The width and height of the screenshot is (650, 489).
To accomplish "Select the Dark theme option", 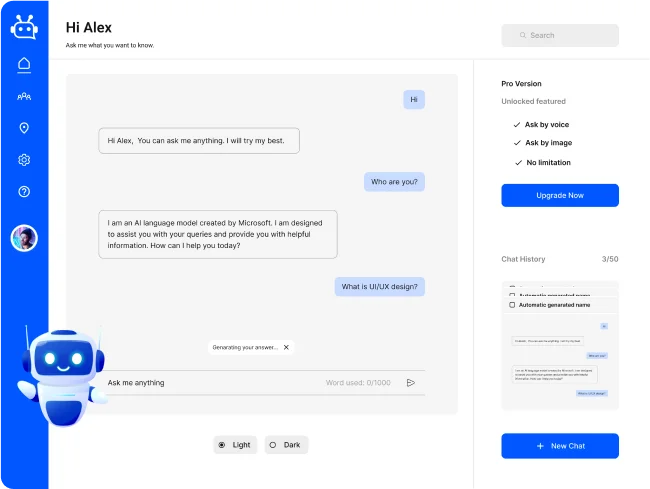I will (286, 445).
